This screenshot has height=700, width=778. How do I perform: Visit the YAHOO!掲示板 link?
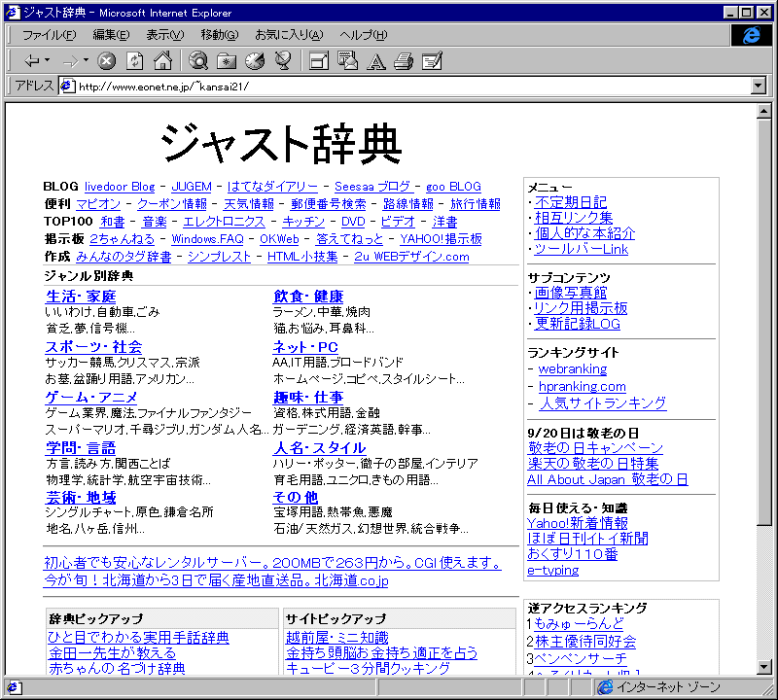click(442, 239)
